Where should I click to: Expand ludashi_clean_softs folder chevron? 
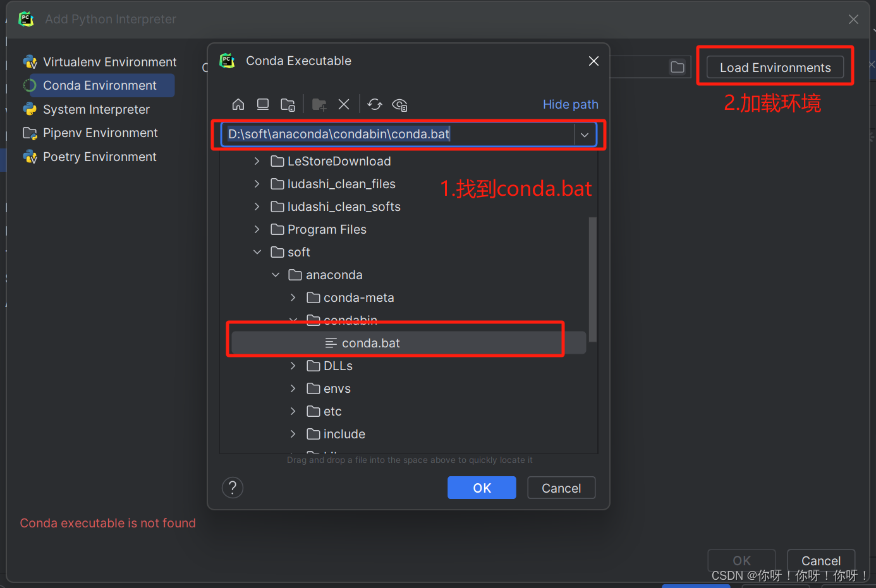257,207
